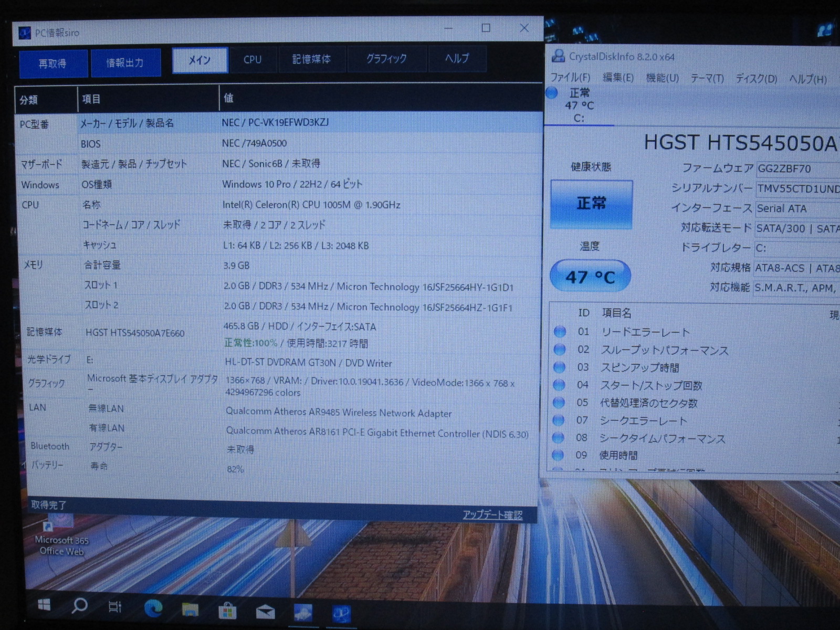This screenshot has width=840, height=630.
Task: Open ディスク(D) menu in CrystalDiskInfo
Action: tap(756, 79)
